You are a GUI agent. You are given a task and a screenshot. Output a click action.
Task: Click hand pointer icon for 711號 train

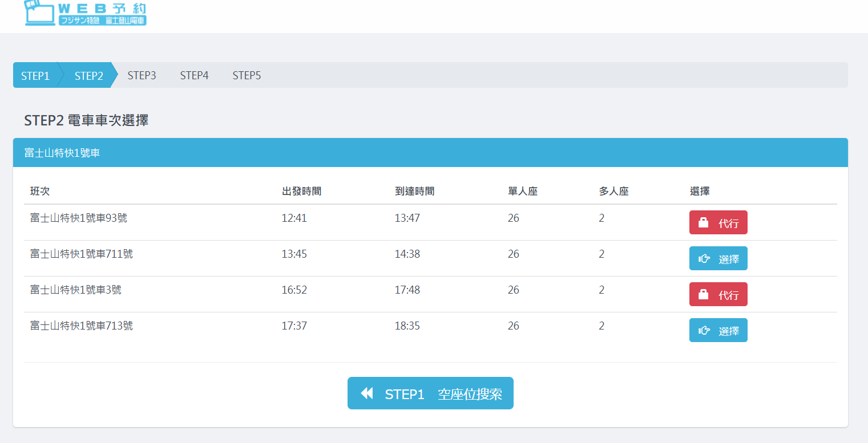pyautogui.click(x=704, y=259)
